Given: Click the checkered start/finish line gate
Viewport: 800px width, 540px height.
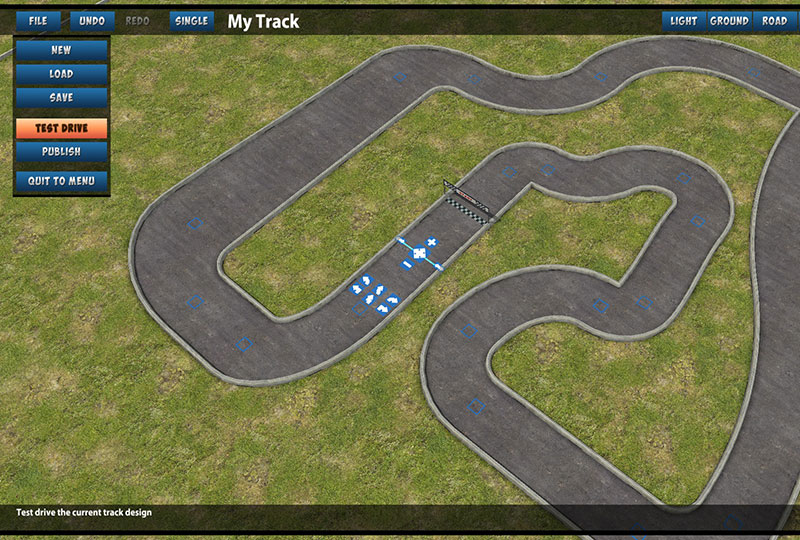Looking at the screenshot, I should [467, 202].
